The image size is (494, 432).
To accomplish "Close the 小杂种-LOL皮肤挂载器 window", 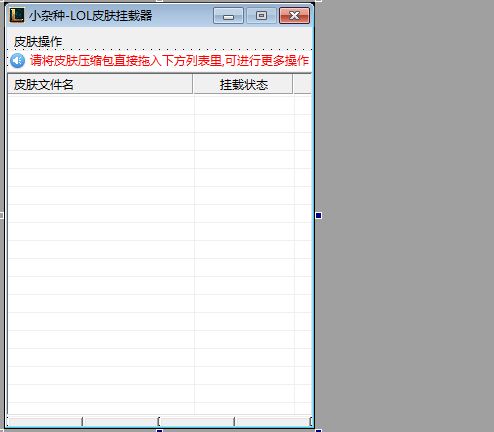I will 294,16.
